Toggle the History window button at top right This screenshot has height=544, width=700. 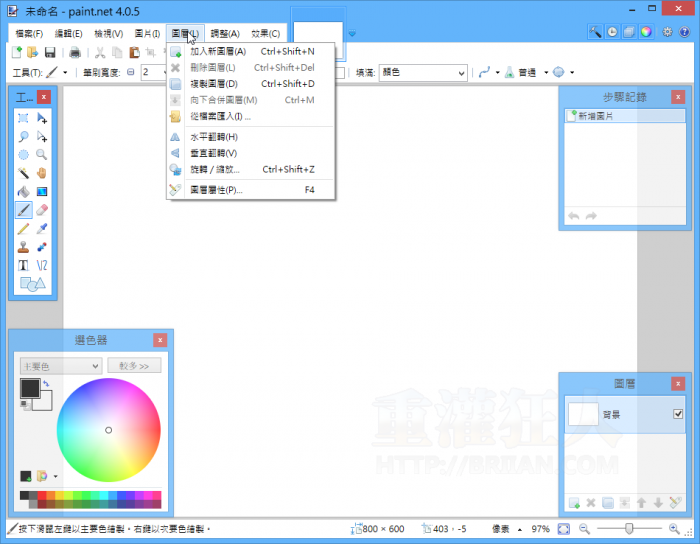pos(611,32)
